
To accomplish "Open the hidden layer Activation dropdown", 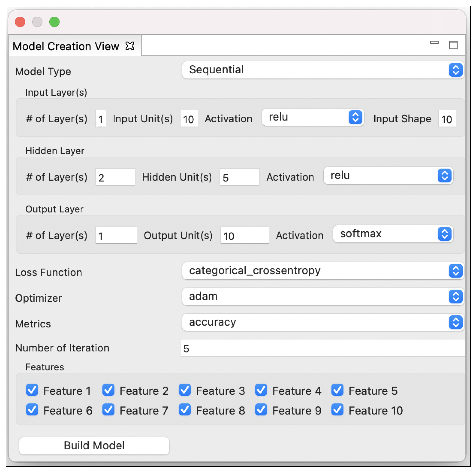I will tap(388, 176).
